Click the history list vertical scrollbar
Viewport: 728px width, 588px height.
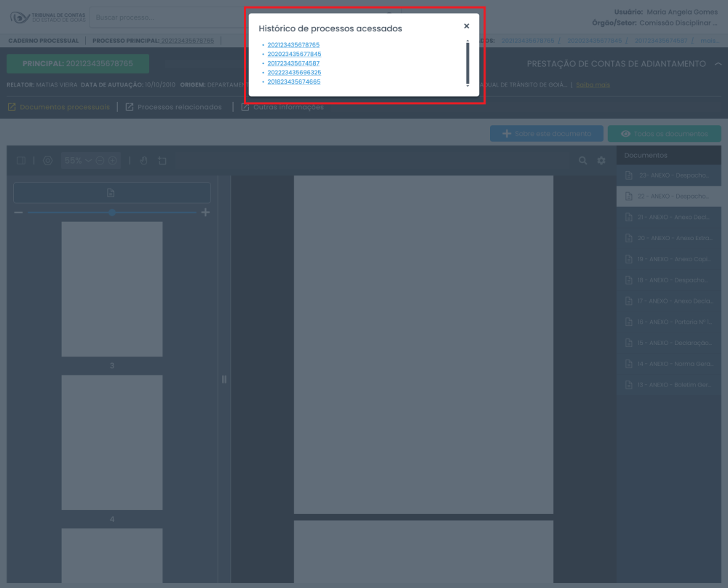tap(467, 63)
